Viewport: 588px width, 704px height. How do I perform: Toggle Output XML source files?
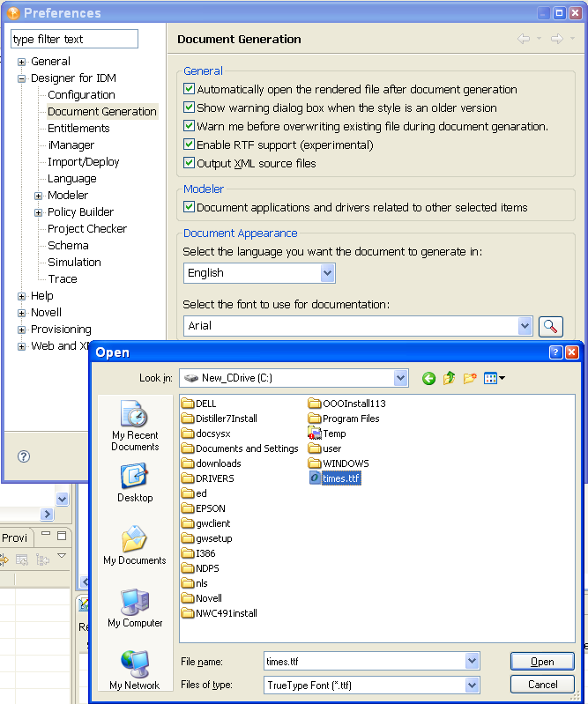tap(190, 162)
